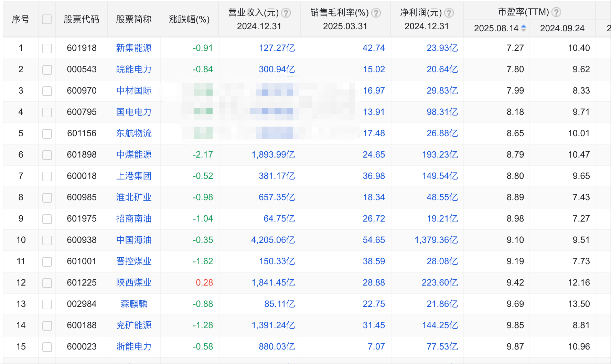Open stock link 陕西煤业
Image resolution: width=611 pixels, height=364 pixels.
(134, 282)
